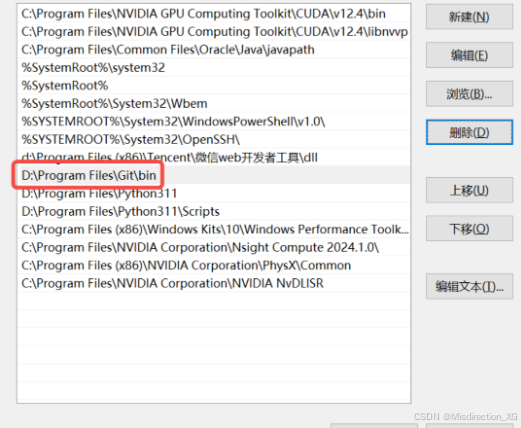
Task: Select the Windows Kits\10 Performance Toolkit entry
Action: point(214,229)
